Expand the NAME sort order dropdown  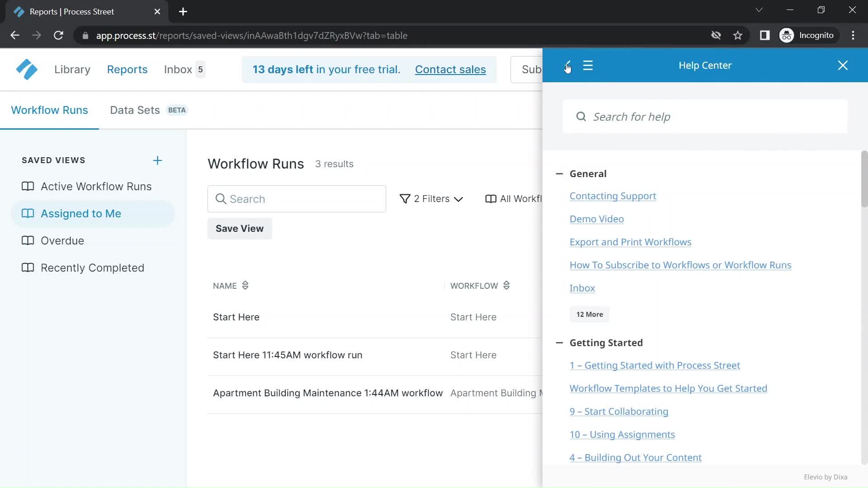[245, 286]
